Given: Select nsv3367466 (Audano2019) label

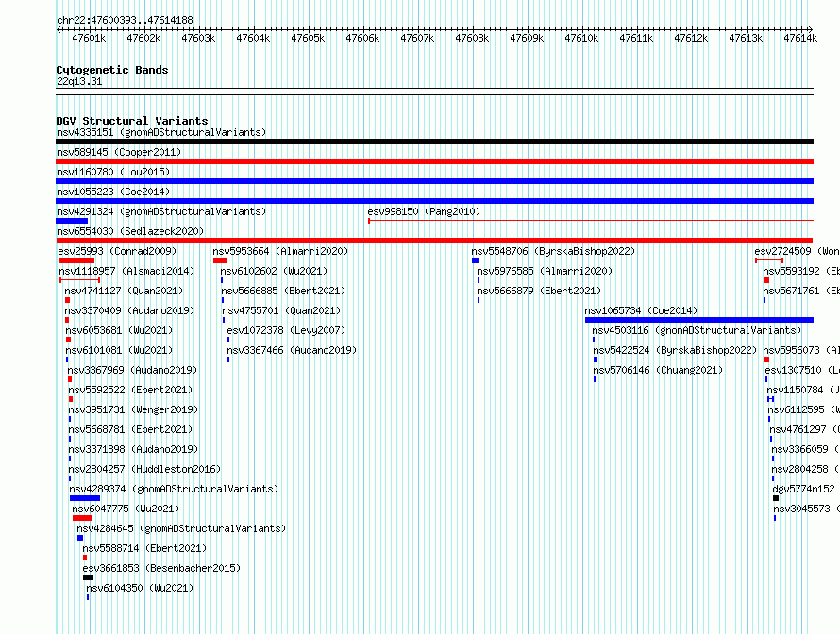Looking at the screenshot, I should (x=292, y=350).
